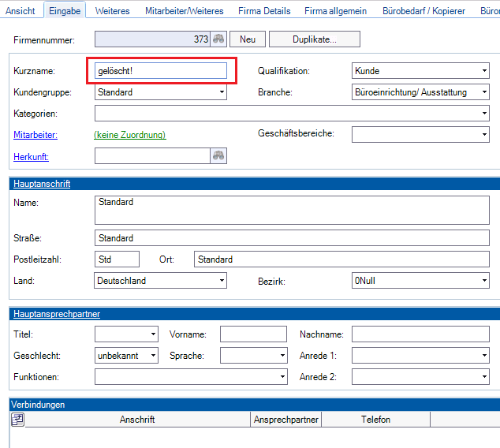
Task: Expand the Kundengruppe dropdown
Action: point(222,92)
